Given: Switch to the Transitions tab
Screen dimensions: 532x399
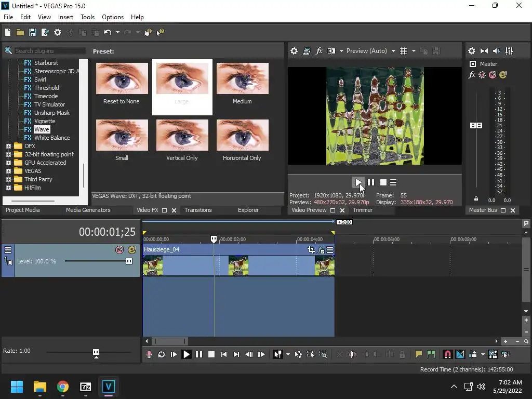Looking at the screenshot, I should [198, 210].
